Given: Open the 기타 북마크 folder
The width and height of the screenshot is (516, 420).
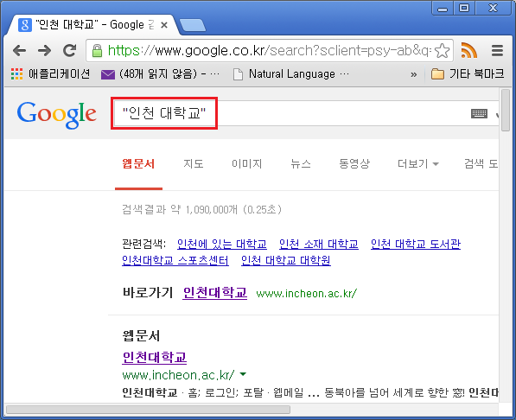Looking at the screenshot, I should pyautogui.click(x=468, y=74).
